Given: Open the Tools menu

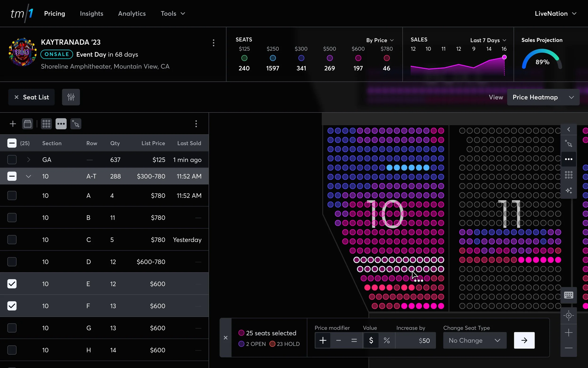Looking at the screenshot, I should [x=173, y=14].
